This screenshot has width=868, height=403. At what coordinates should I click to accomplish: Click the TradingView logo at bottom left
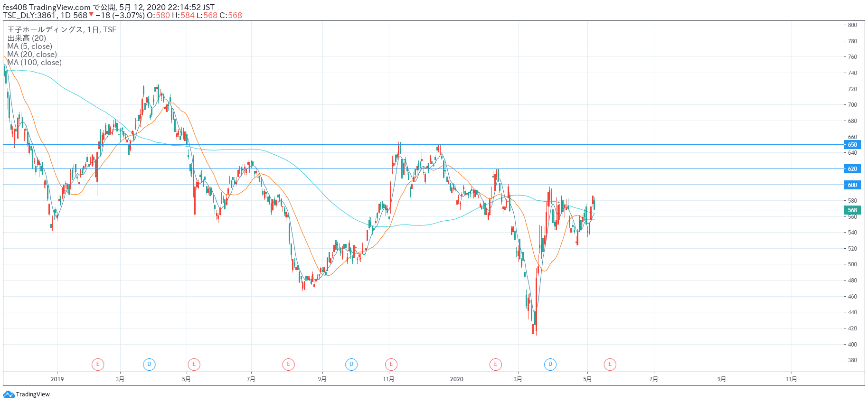click(x=27, y=394)
